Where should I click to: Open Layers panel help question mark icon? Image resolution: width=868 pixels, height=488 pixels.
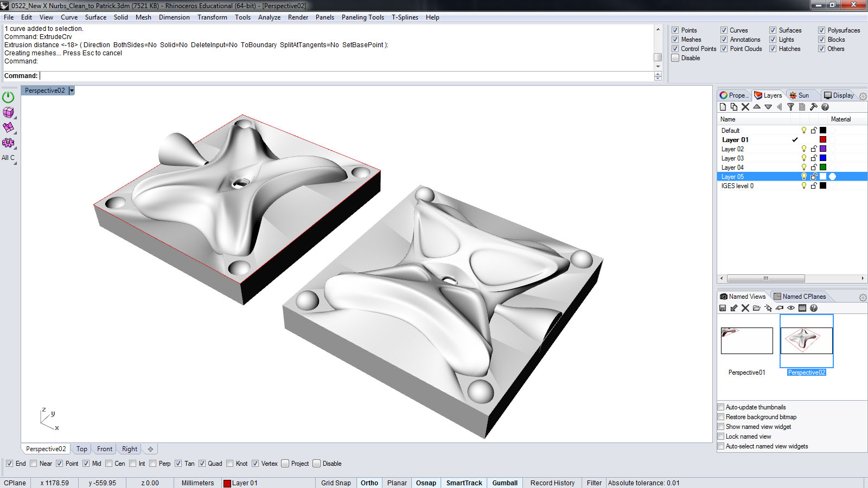pos(825,107)
